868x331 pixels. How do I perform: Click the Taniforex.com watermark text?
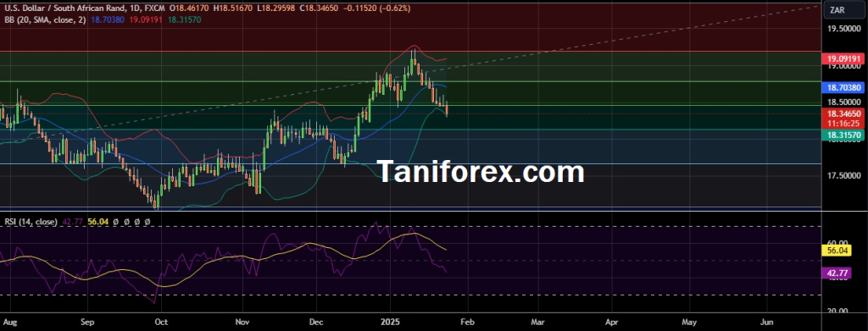click(481, 172)
